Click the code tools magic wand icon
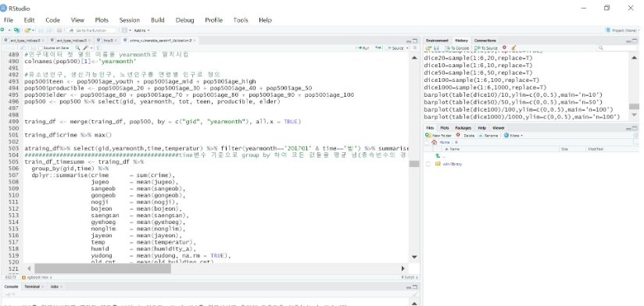The height and width of the screenshot is (306, 644). [86, 48]
